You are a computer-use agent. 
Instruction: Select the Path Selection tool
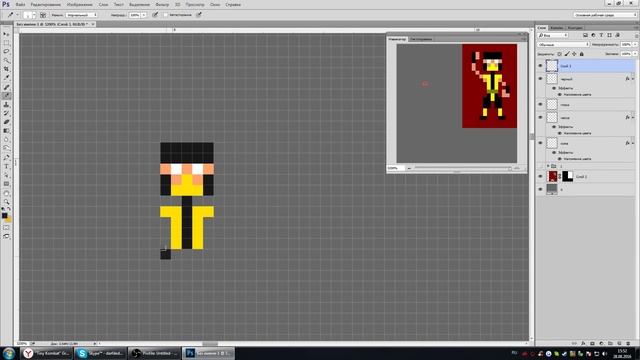(x=6, y=175)
